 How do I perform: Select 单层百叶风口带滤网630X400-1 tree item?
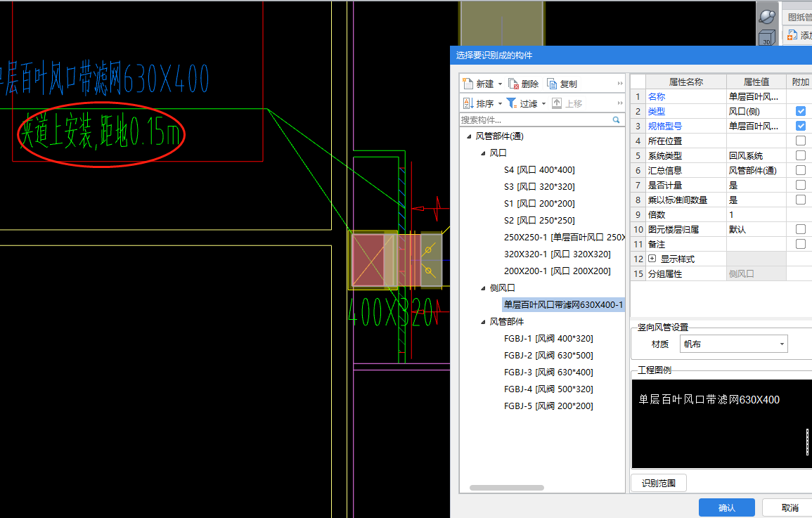(563, 305)
